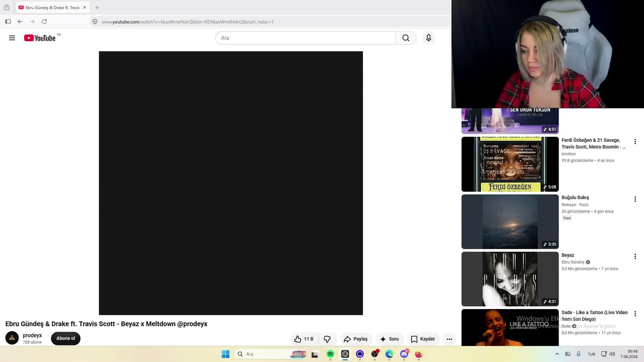644x362 pixels.
Task: Open Microsoft Edge from the taskbar
Action: click(389, 354)
